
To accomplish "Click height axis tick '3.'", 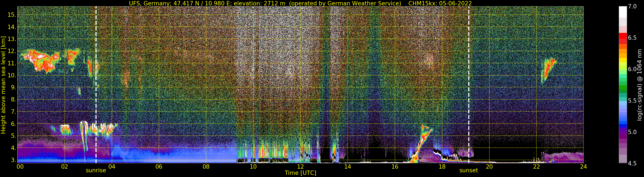I will pyautogui.click(x=13, y=160).
